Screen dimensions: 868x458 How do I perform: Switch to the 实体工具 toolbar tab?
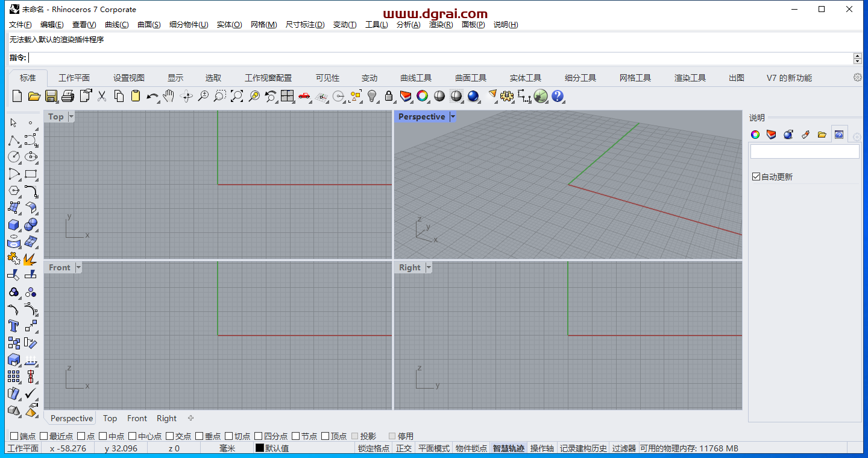point(525,78)
